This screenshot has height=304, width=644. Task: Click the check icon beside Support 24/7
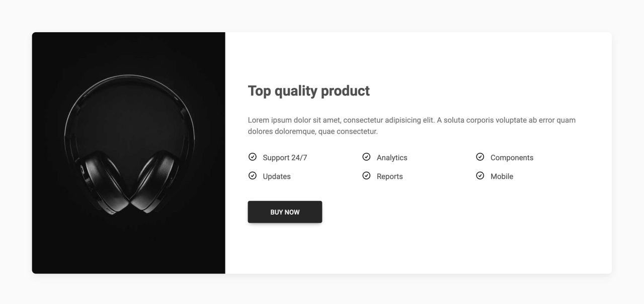pyautogui.click(x=253, y=157)
